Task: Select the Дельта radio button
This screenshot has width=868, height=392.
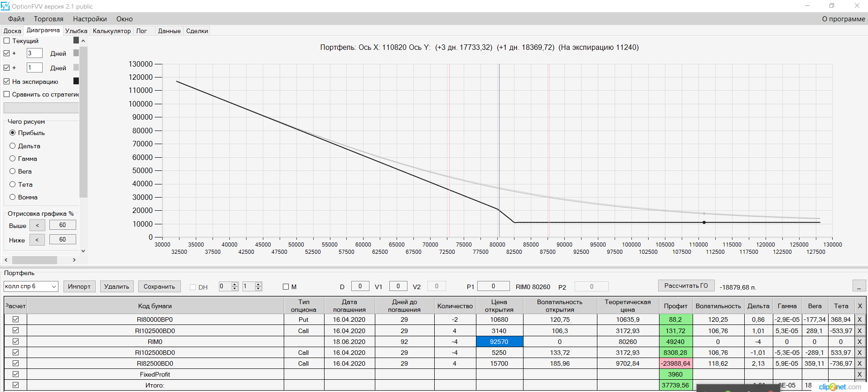Action: coord(13,146)
